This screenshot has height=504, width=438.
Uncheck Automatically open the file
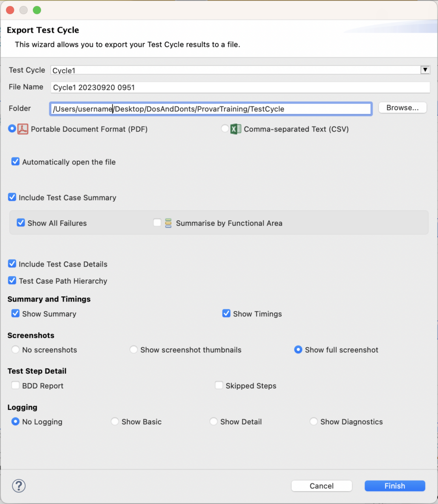15,161
